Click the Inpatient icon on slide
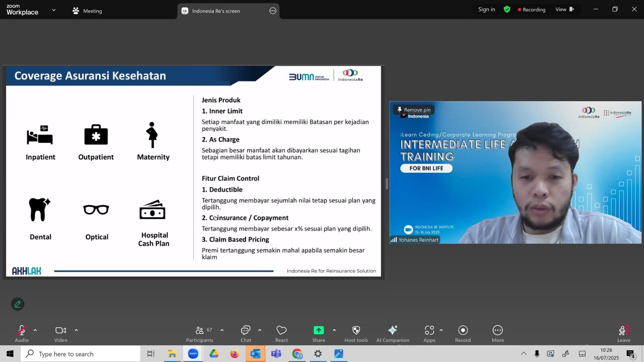 coord(40,135)
